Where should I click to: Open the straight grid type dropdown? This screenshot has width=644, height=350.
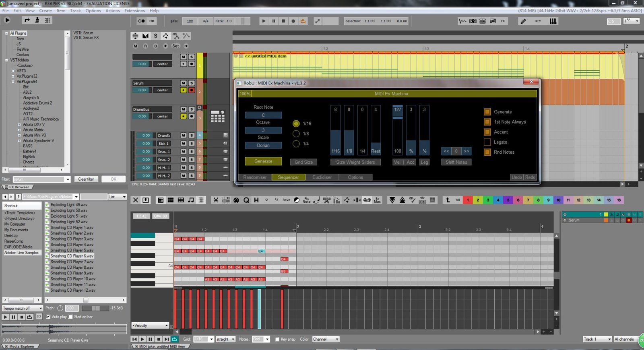tap(225, 339)
